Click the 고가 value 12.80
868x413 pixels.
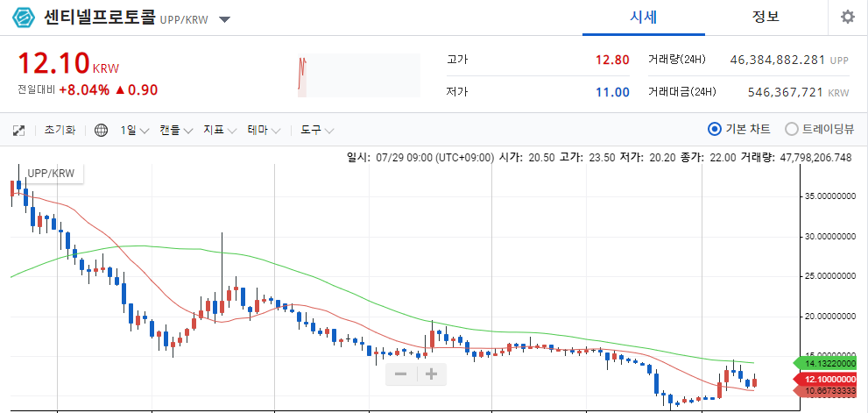(x=612, y=60)
